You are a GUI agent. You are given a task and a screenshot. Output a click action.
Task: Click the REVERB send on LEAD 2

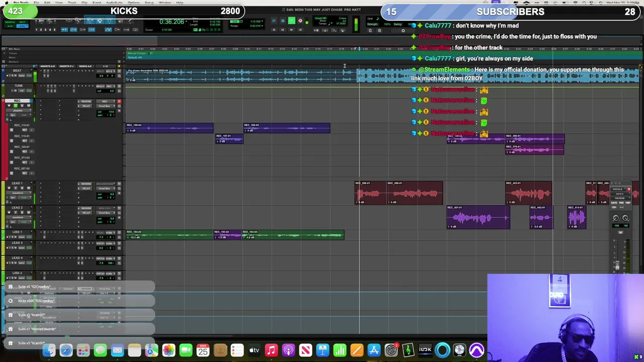pos(86,208)
